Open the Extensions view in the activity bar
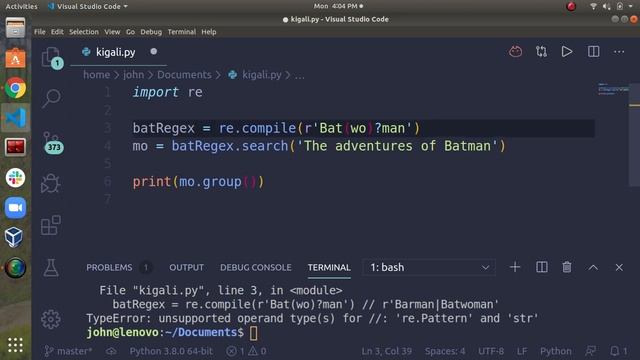This screenshot has width=640, height=360. (51, 225)
